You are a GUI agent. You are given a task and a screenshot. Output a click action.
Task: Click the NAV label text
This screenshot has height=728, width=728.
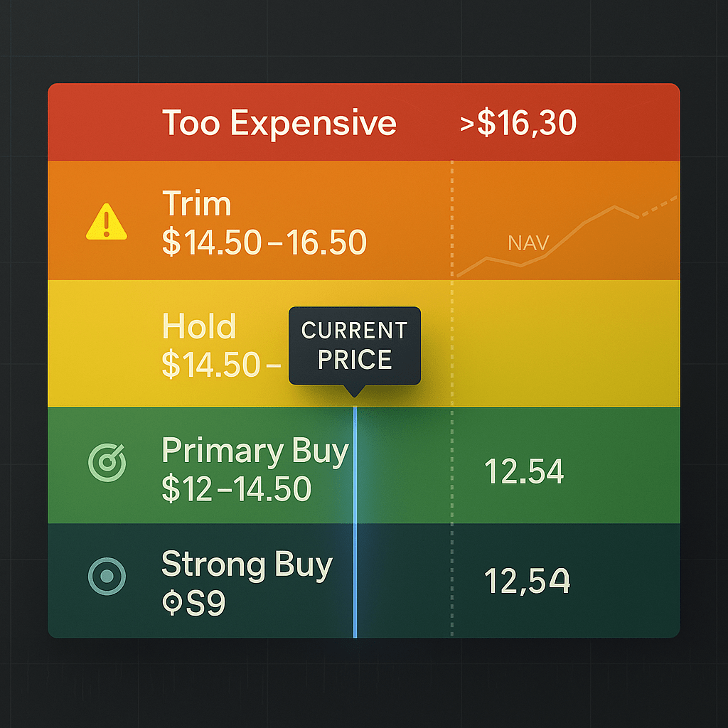coord(528,244)
